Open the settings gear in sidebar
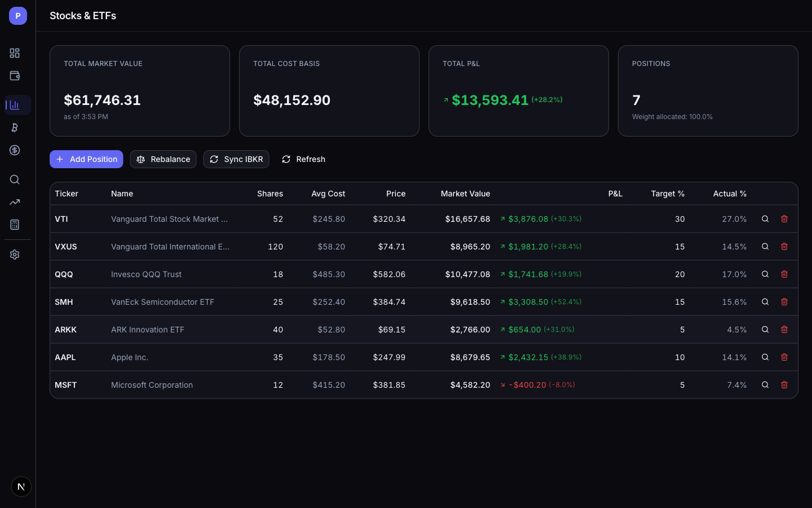This screenshot has width=812, height=508. click(x=15, y=255)
